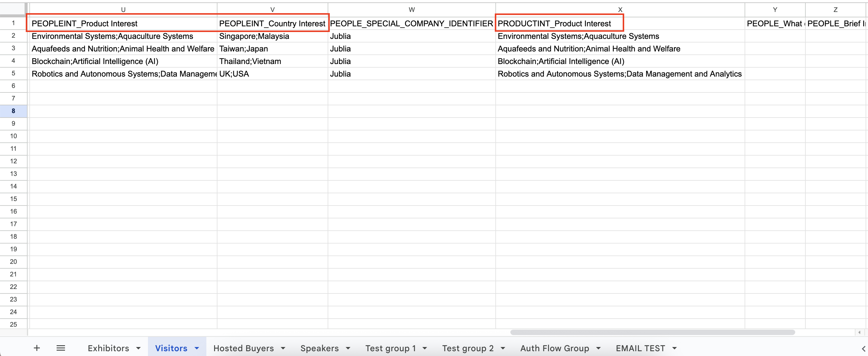Expand Hosted Buyers tab menu arrow
868x356 pixels.
(283, 348)
